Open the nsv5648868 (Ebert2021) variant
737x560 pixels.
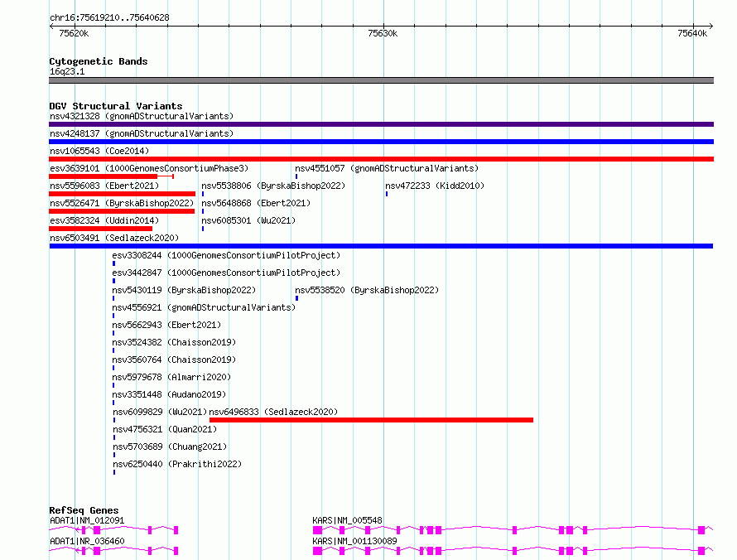pos(256,203)
